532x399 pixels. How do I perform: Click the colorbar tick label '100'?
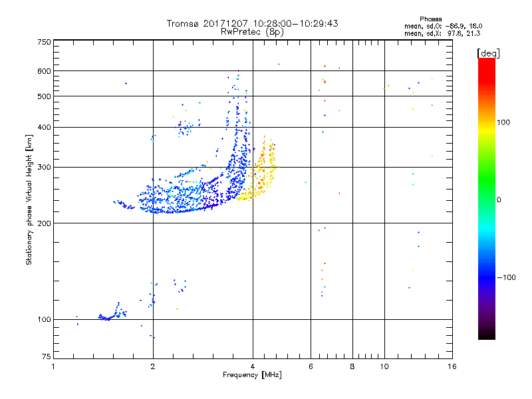pos(503,122)
